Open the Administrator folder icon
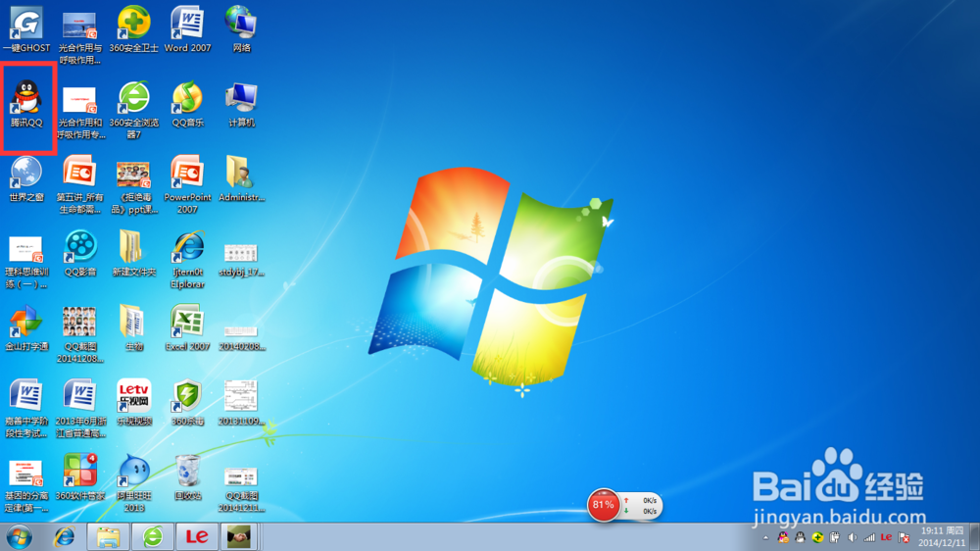980x551 pixels. click(x=241, y=179)
